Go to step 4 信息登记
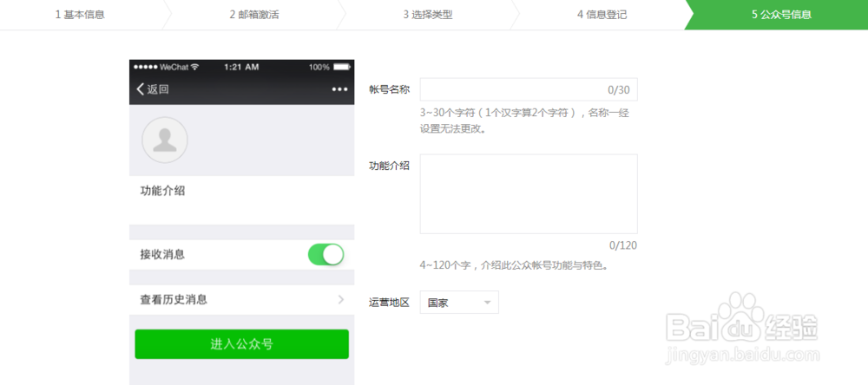Screen dimensions: 868x385 click(x=602, y=15)
